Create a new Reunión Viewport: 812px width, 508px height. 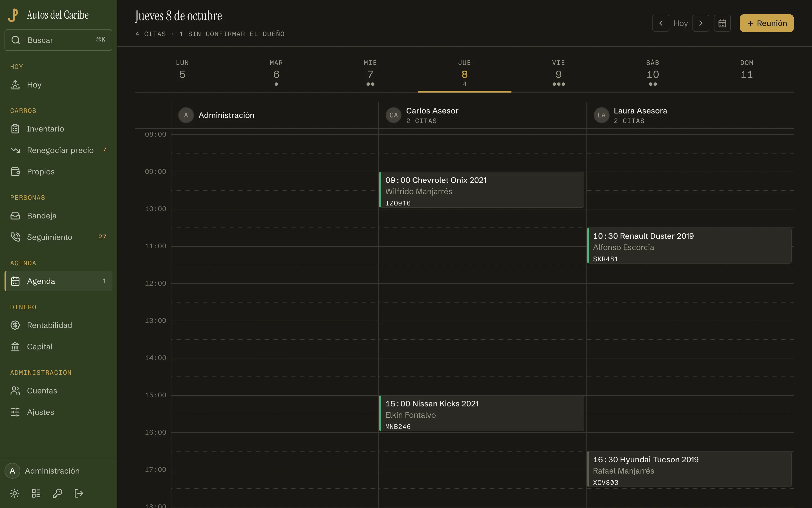767,23
